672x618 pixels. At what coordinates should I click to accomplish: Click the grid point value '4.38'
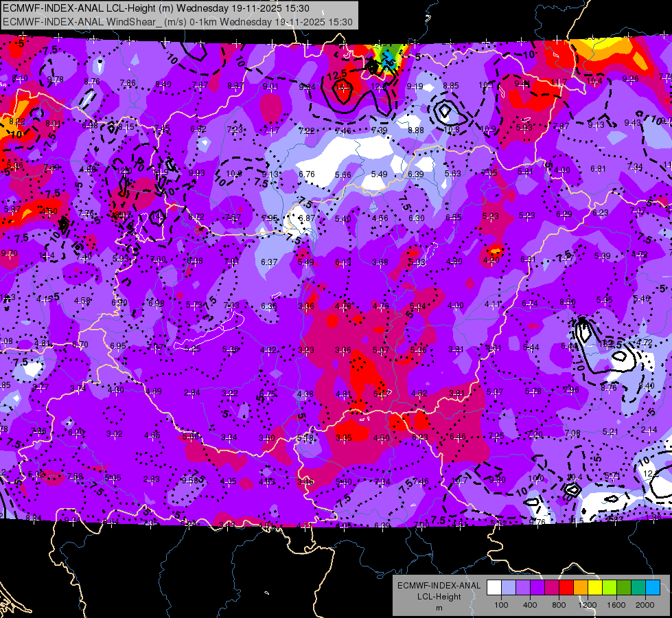pyautogui.click(x=305, y=393)
